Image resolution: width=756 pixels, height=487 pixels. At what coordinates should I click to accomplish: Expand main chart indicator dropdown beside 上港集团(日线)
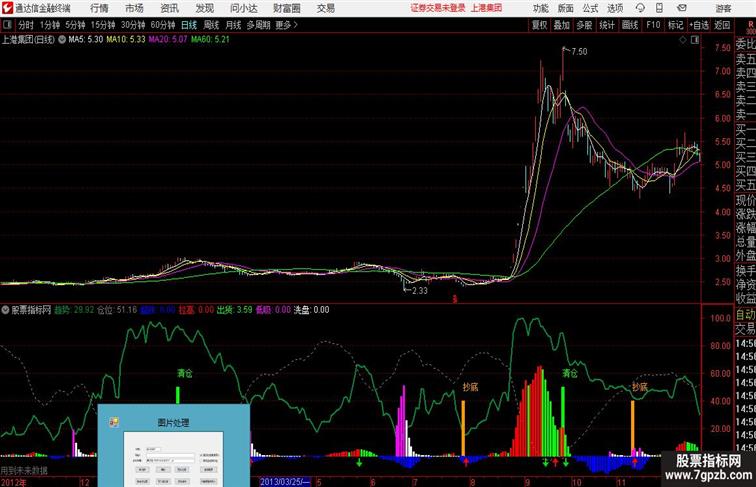click(x=62, y=40)
